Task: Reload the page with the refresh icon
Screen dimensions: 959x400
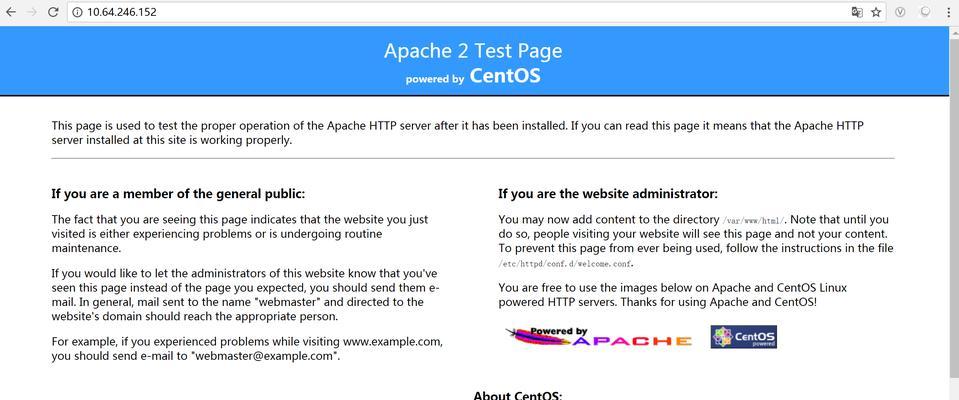Action: pyautogui.click(x=53, y=12)
